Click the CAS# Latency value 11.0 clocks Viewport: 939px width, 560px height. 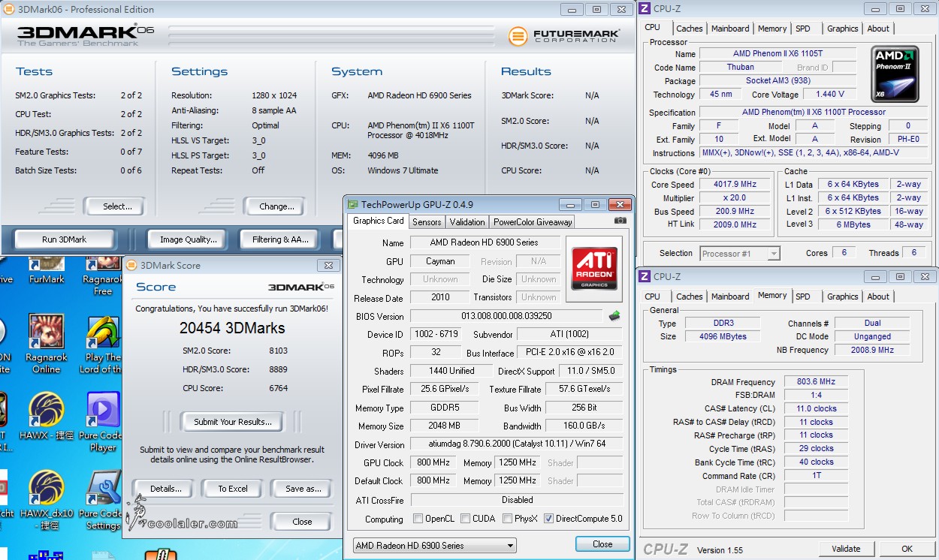click(816, 409)
